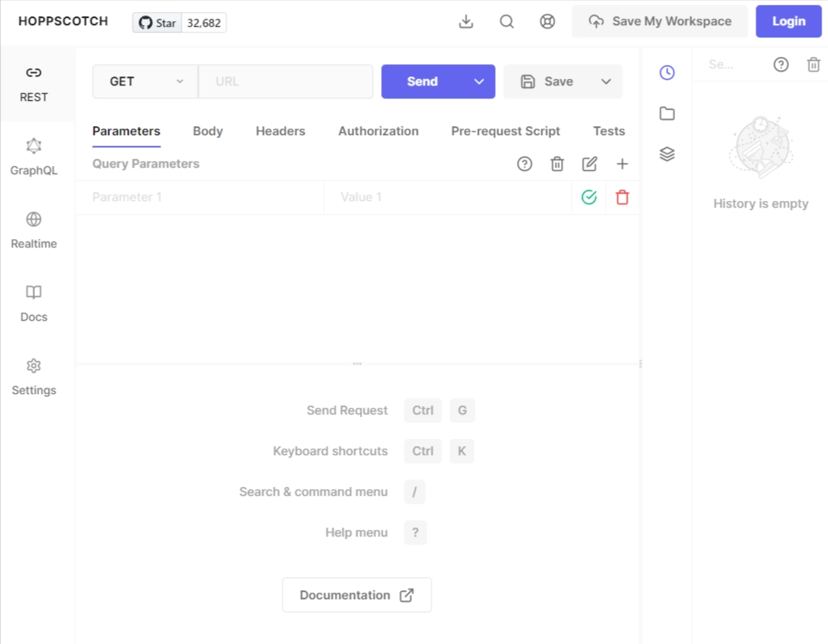
Task: Expand the Save options chevron
Action: pyautogui.click(x=606, y=81)
